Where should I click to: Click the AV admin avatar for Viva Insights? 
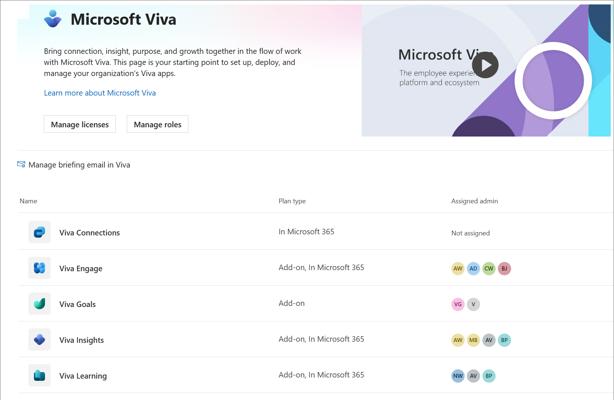(x=489, y=340)
